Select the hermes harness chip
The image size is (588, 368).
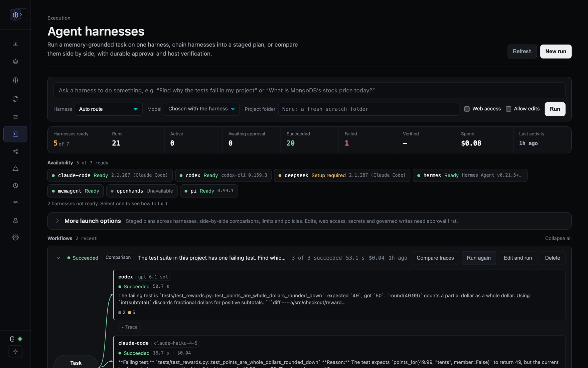click(470, 175)
